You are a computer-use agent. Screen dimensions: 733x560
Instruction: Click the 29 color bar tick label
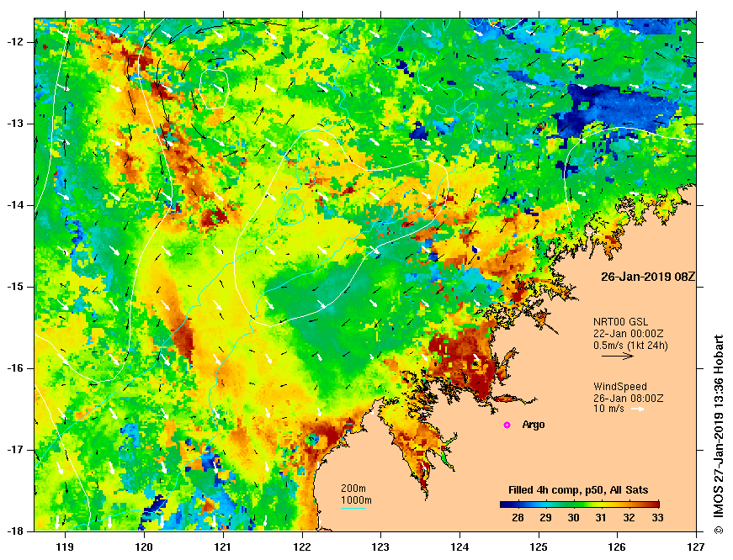545,517
